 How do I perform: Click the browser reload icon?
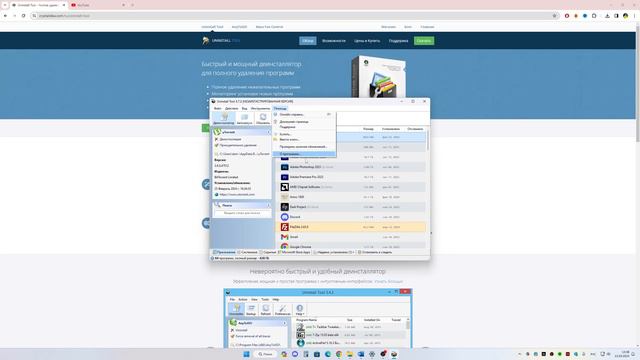pyautogui.click(x=24, y=16)
